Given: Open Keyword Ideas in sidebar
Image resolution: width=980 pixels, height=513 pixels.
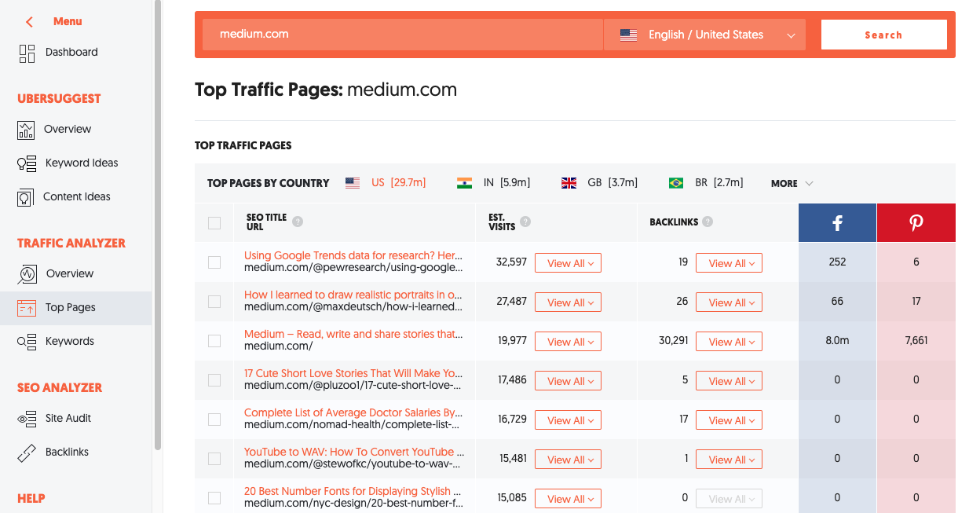Looking at the screenshot, I should tap(82, 163).
